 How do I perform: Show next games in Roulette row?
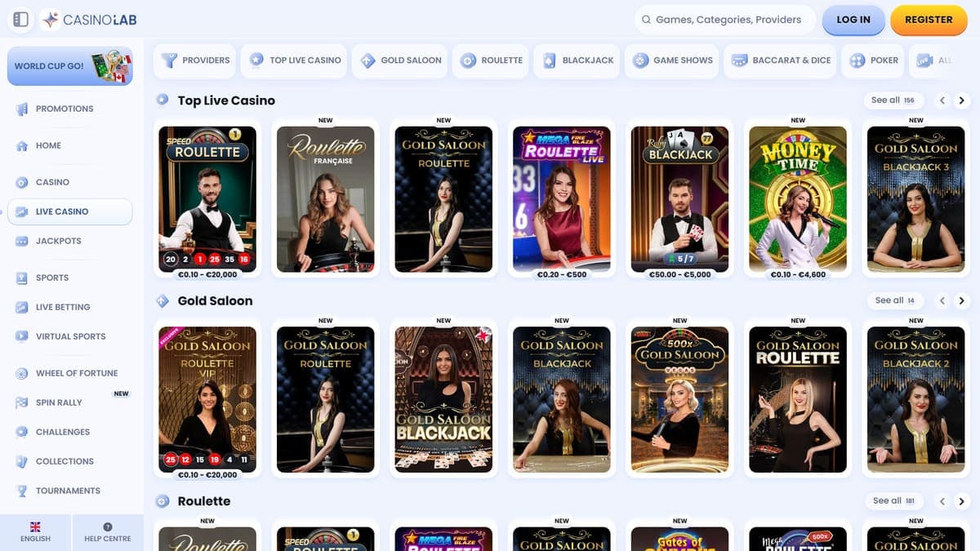961,501
